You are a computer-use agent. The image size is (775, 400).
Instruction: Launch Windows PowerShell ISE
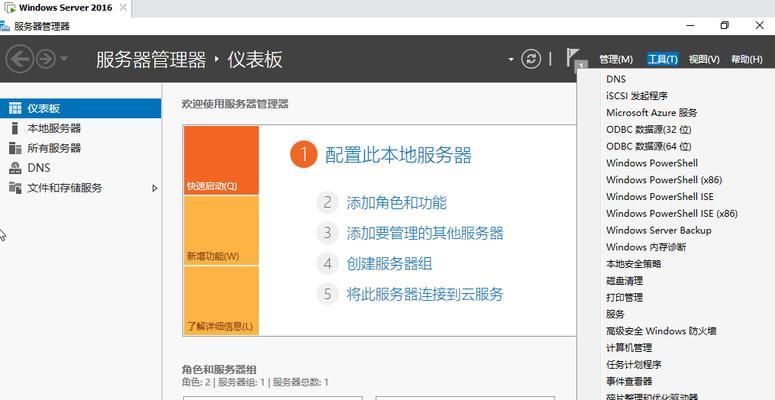(660, 196)
